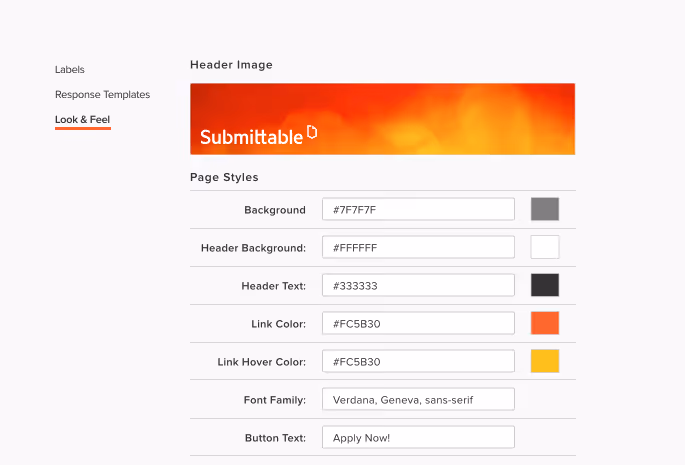Edit the Header Background hex field
Screen dimensions: 685x465
[418, 247]
